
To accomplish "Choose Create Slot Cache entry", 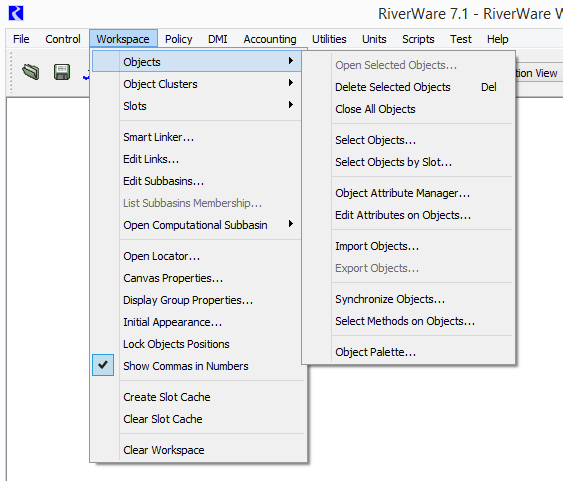I will (198, 397).
